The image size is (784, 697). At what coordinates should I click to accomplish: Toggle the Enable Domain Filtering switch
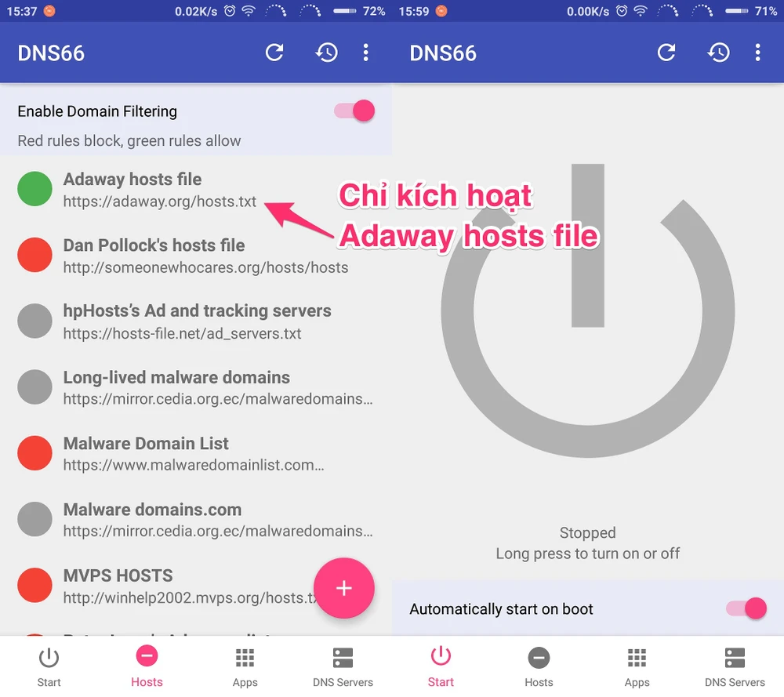coord(355,111)
